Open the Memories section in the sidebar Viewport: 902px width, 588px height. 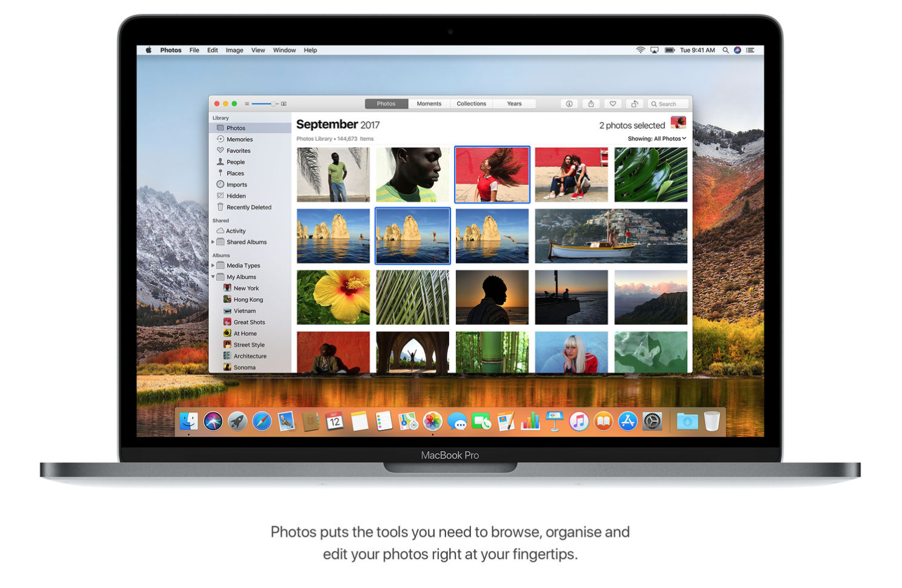(239, 139)
